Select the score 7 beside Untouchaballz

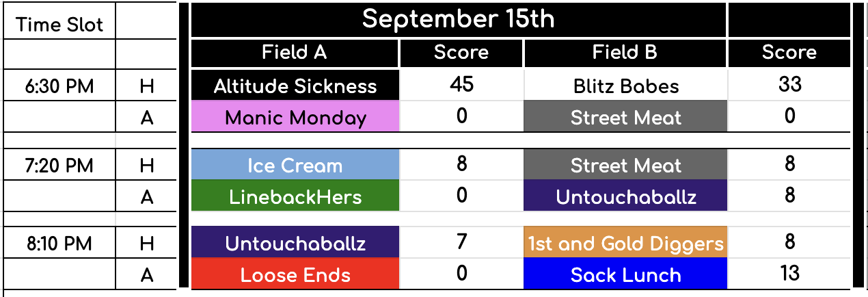[x=461, y=242]
